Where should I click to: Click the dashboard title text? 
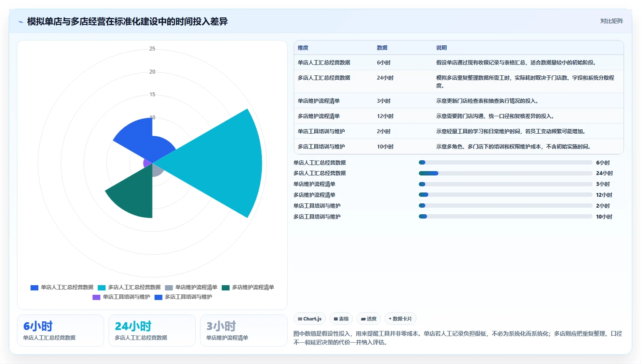[127, 21]
